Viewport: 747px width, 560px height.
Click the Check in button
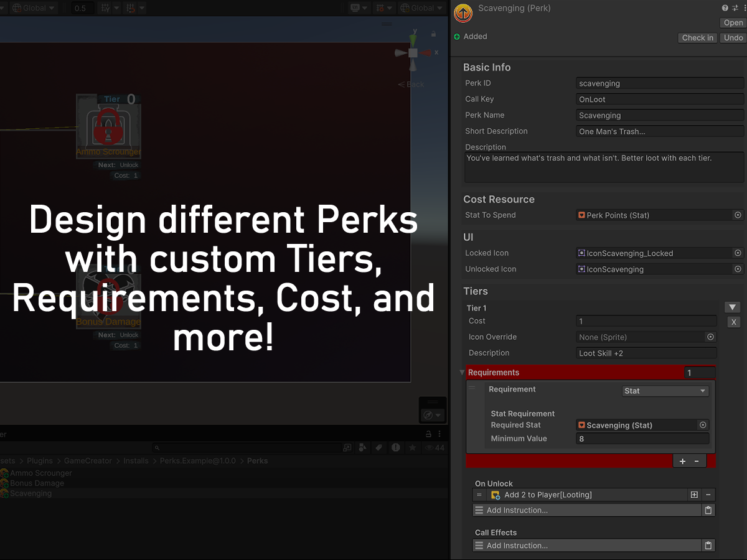click(697, 38)
